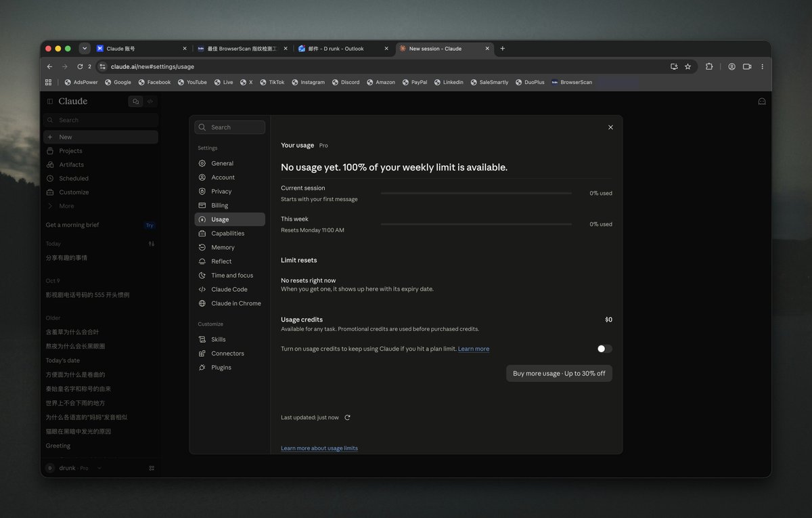Select the Plugins plug icon
The image size is (812, 518).
pos(202,368)
